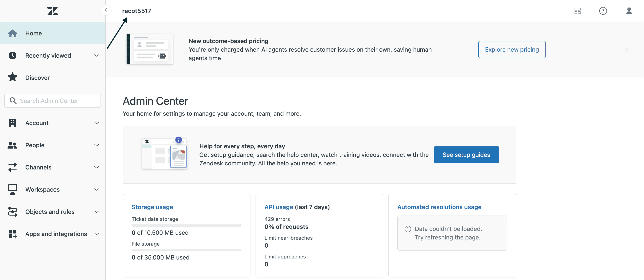Expand the People menu chevron

(96, 145)
